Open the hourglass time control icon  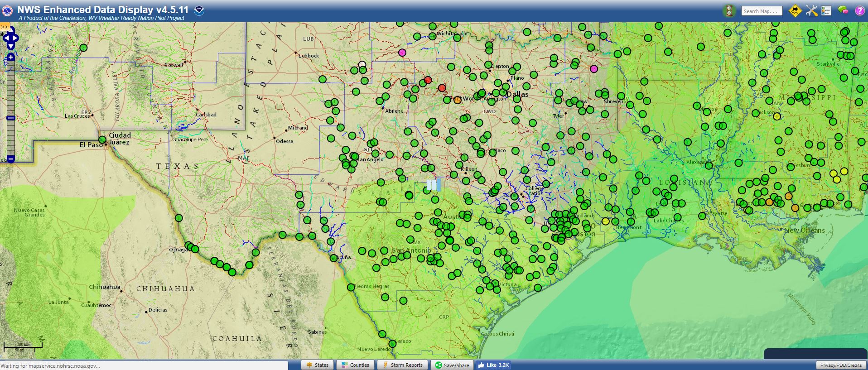tap(729, 11)
